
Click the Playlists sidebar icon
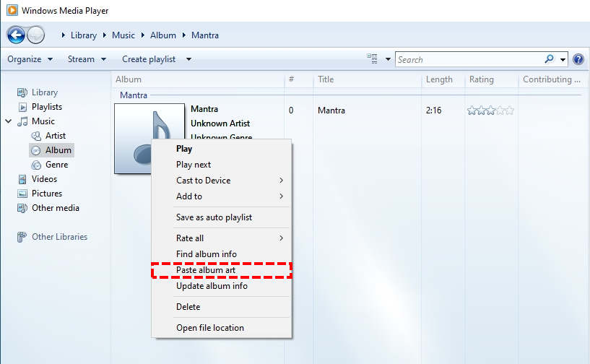click(22, 107)
